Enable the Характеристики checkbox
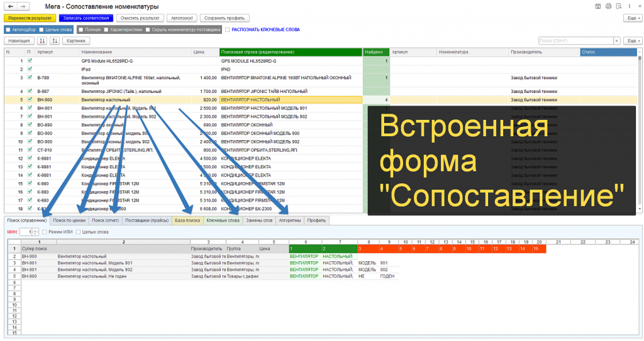The width and height of the screenshot is (644, 341). tap(106, 30)
